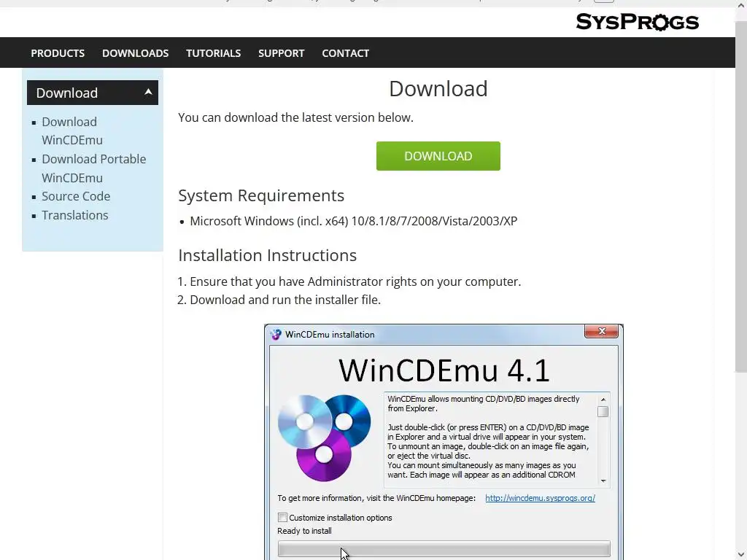Image resolution: width=747 pixels, height=560 pixels.
Task: Open the DOWNLOADS menu
Action: [135, 52]
